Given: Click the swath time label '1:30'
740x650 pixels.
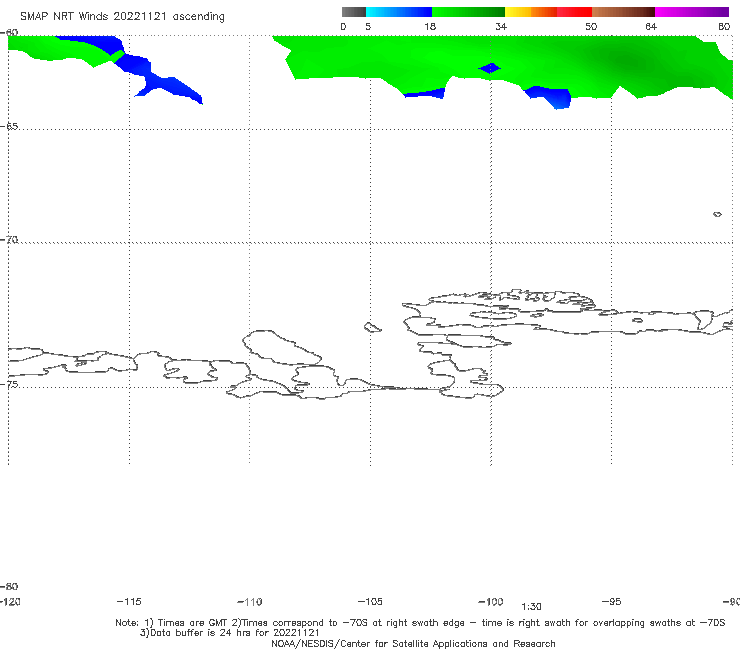Looking at the screenshot, I should click(x=531, y=607).
